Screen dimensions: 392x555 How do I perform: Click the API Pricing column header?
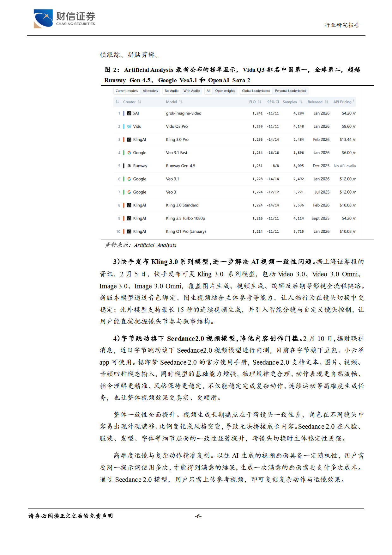click(x=343, y=102)
